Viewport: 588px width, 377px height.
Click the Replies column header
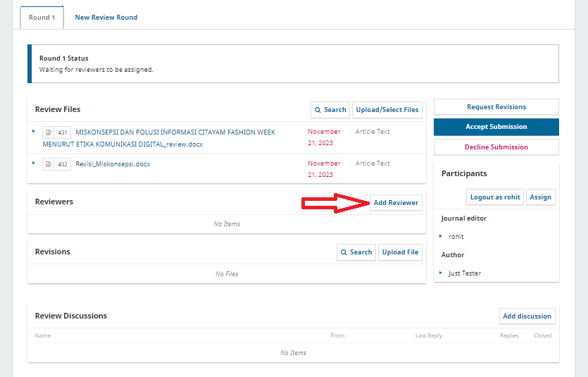[509, 335]
